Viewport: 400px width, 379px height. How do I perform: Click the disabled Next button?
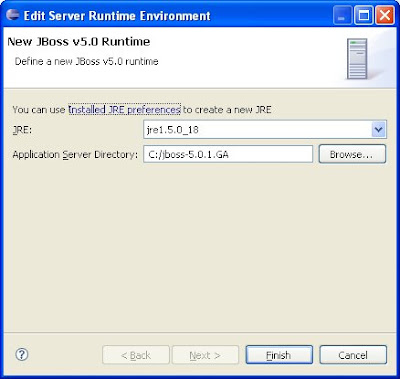coord(205,355)
